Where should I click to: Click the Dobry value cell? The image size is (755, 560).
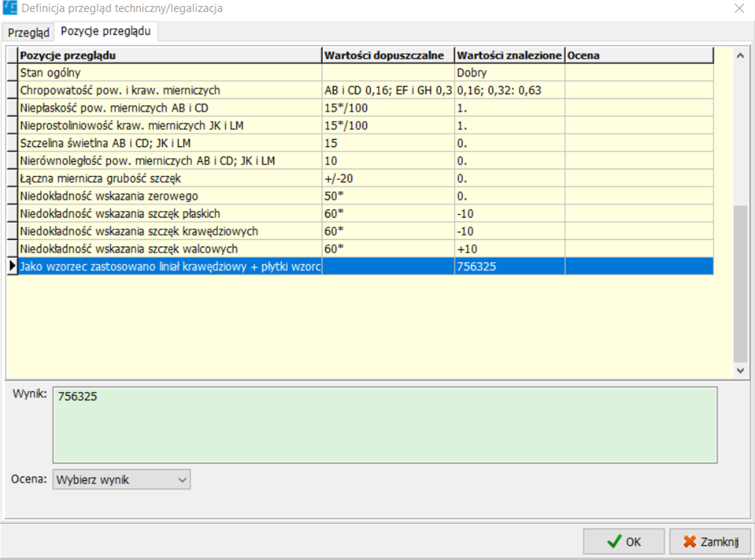pos(509,73)
